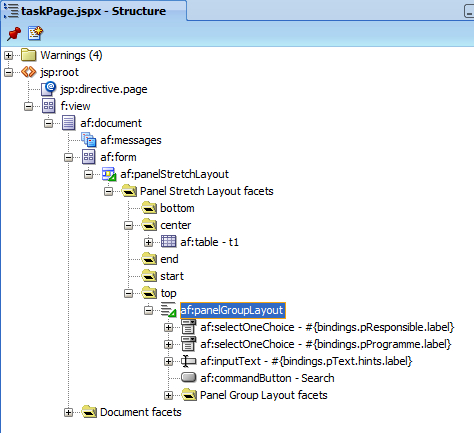Collapse the af:panelGroupLayout node
Image resolution: width=474 pixels, height=433 pixels.
point(149,310)
